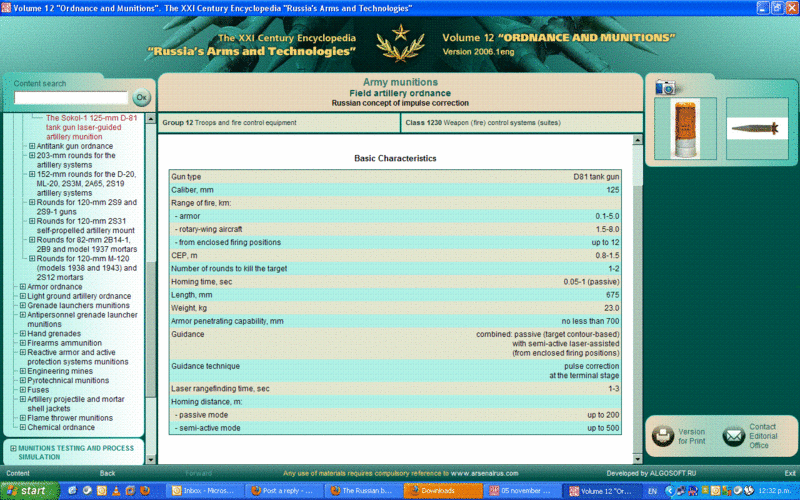Expand Hand grenades tree node
Screen dimensions: 800x500
click(x=22, y=333)
